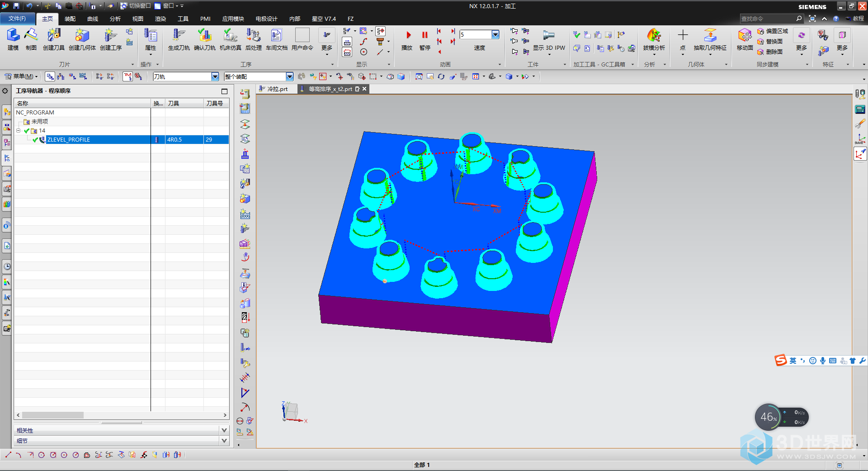
Task: Start 机床仿真 machine simulation
Action: pyautogui.click(x=231, y=39)
